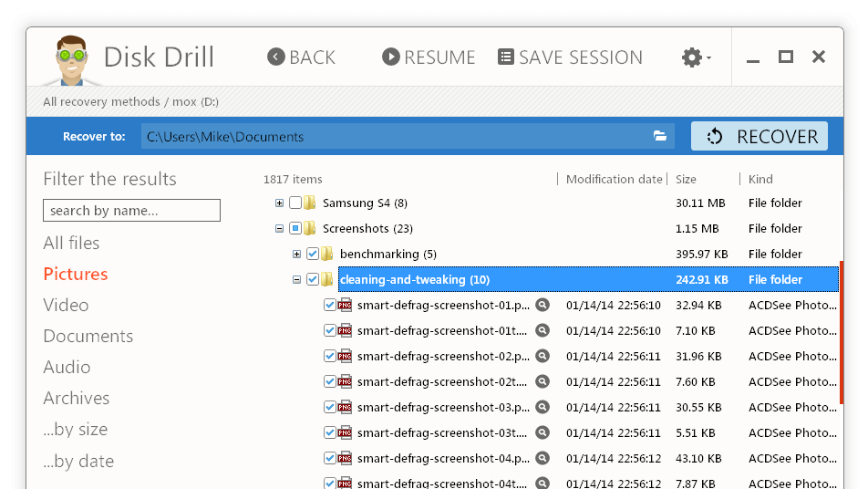Preview smart-defrag-screenshot-03t... with magnifier icon
The image size is (868, 489).
coord(542,432)
